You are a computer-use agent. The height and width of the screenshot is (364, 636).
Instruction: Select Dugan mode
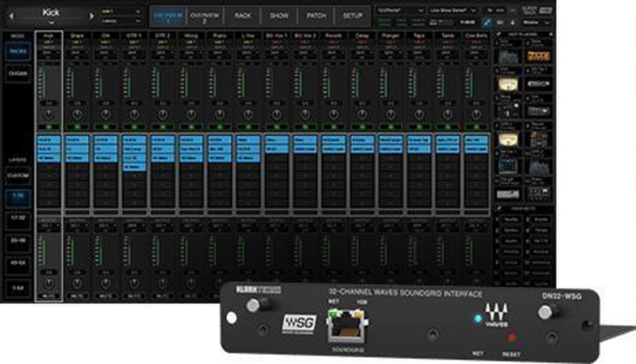tap(18, 74)
